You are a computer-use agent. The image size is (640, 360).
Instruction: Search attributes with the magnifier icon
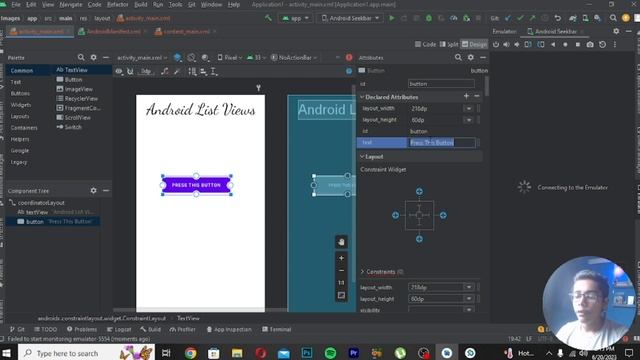458,58
